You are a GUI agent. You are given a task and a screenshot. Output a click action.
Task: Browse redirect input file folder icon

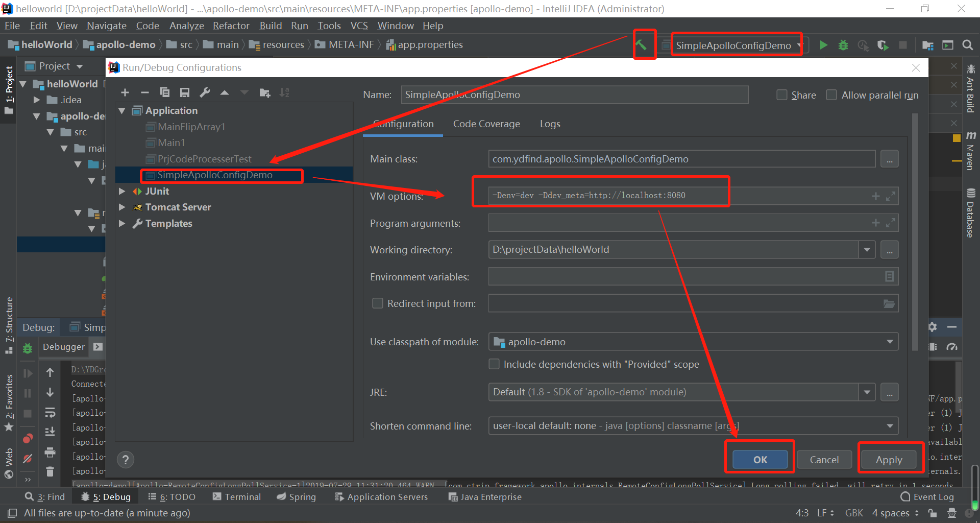tap(889, 303)
